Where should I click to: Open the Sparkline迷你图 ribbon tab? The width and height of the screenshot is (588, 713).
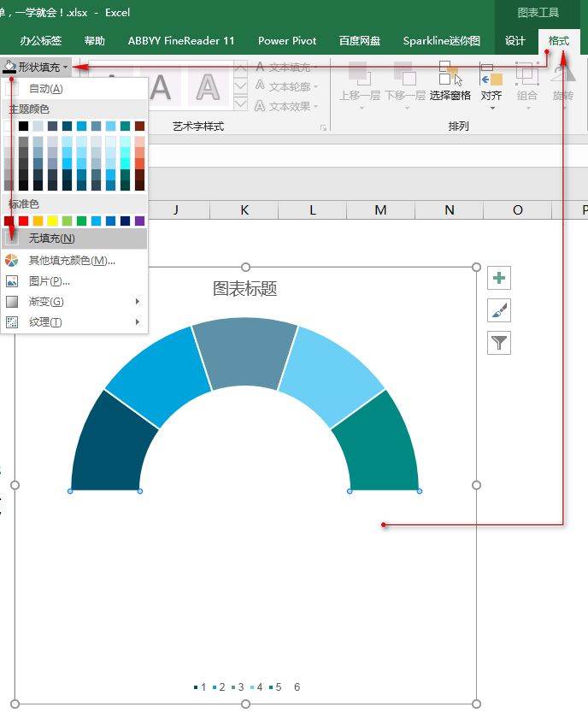(442, 41)
